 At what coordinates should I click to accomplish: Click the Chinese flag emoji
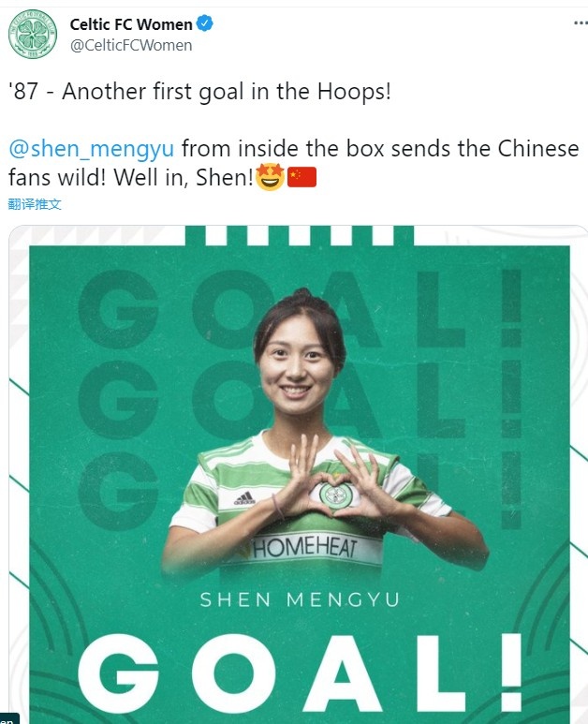(x=301, y=177)
